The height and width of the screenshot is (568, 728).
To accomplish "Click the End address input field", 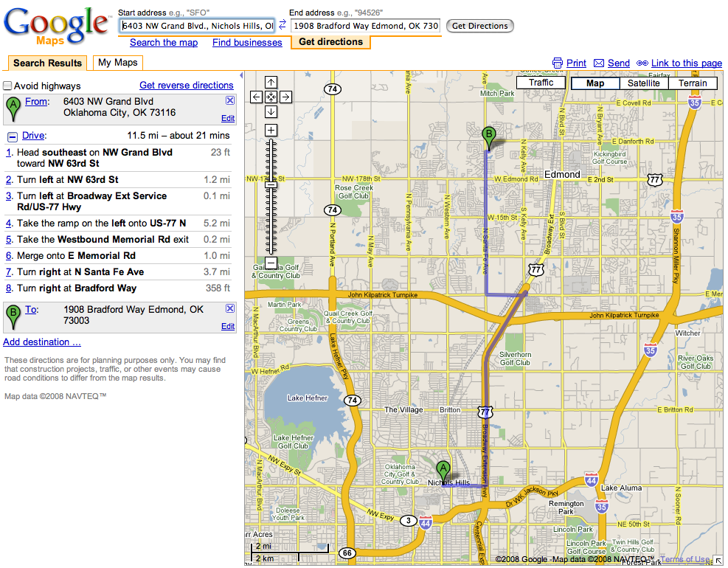I will point(366,26).
